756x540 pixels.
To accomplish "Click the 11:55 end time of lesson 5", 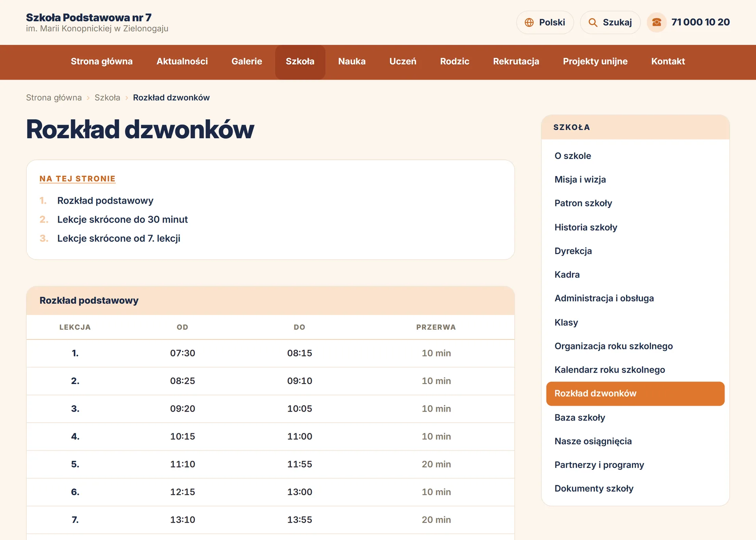I will click(300, 464).
